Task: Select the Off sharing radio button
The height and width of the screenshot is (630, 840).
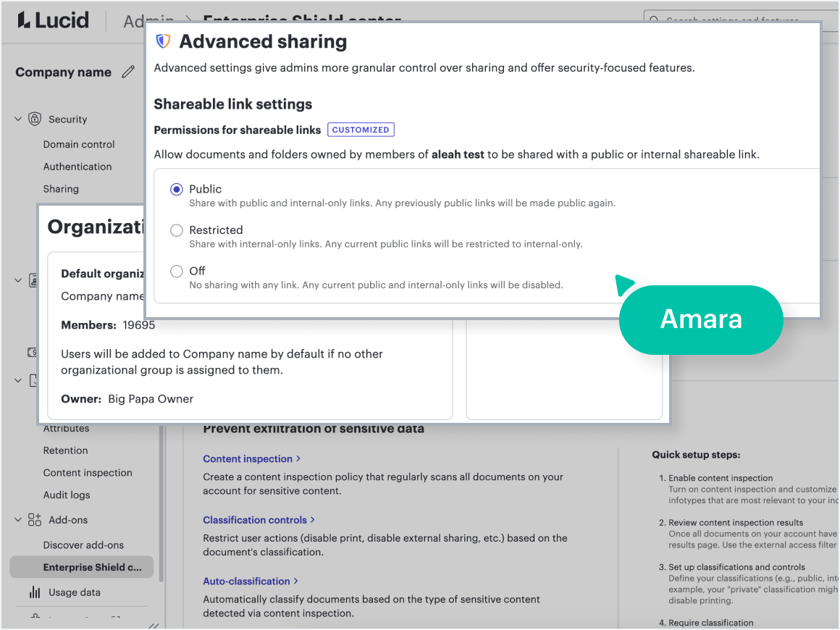Action: [x=176, y=271]
